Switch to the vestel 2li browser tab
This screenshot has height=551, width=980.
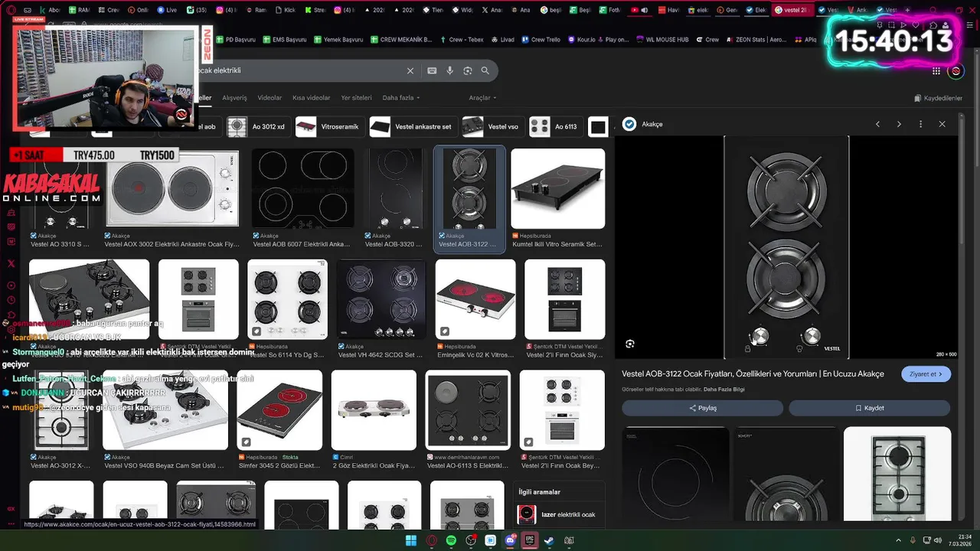(x=792, y=10)
